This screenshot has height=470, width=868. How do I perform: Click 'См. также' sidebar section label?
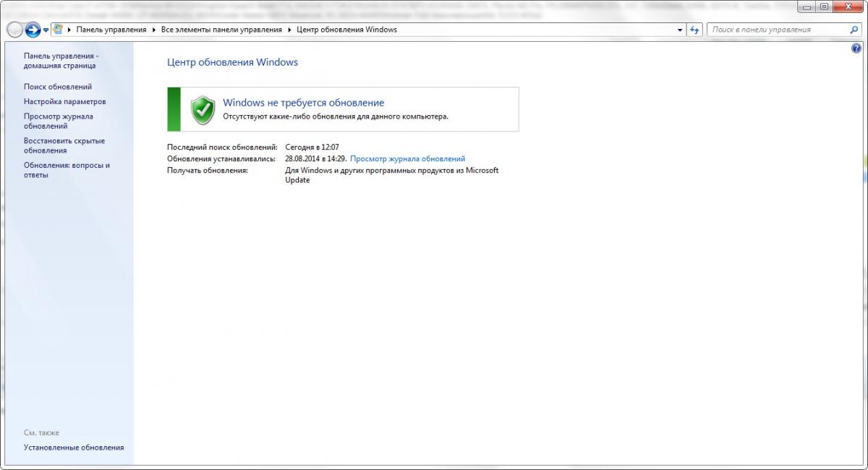coord(41,432)
